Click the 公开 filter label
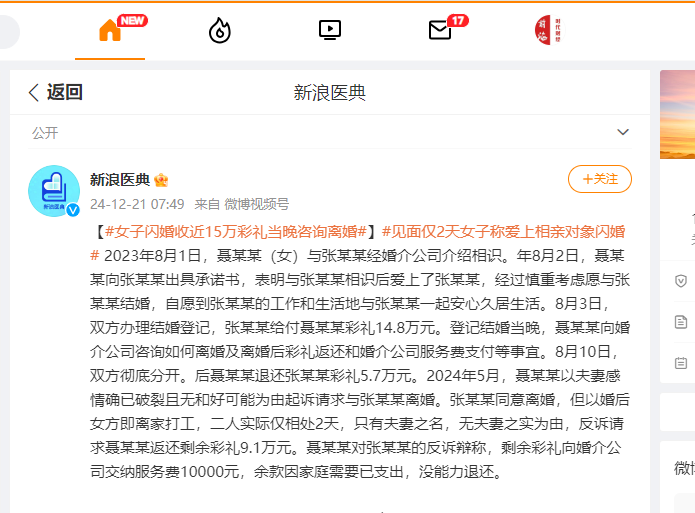The width and height of the screenshot is (695, 513). [x=45, y=133]
